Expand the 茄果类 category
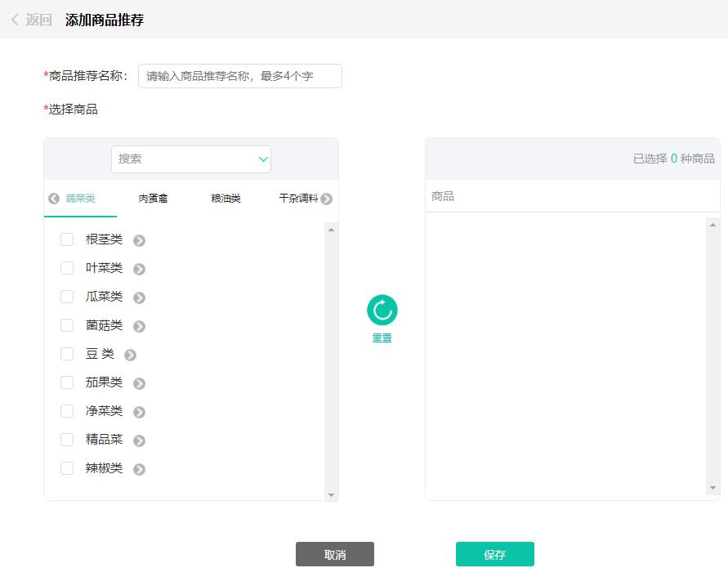 tap(139, 382)
